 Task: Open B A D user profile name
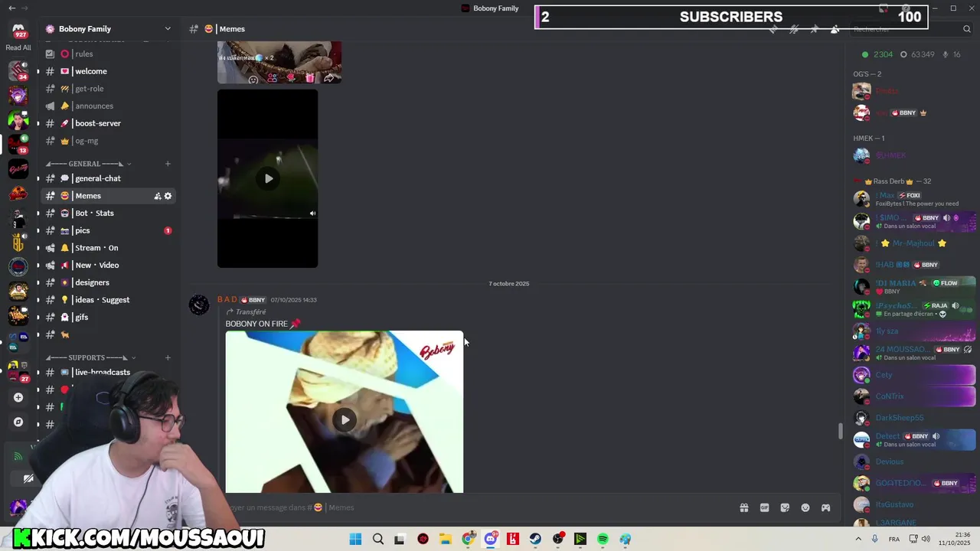(227, 299)
